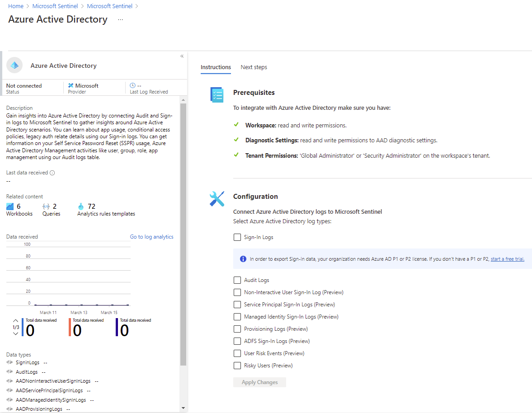Click the AuditLogs data type icon
The image size is (532, 413).
tap(9, 372)
